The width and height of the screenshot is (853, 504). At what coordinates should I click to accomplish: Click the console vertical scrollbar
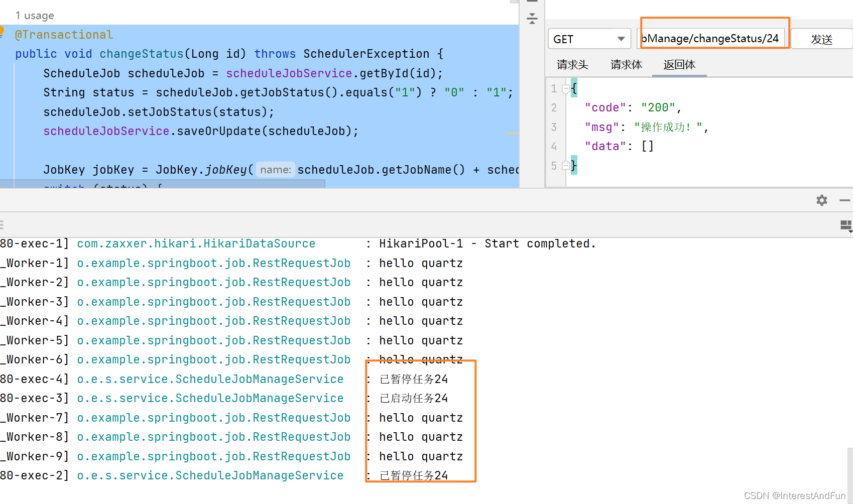(x=850, y=474)
